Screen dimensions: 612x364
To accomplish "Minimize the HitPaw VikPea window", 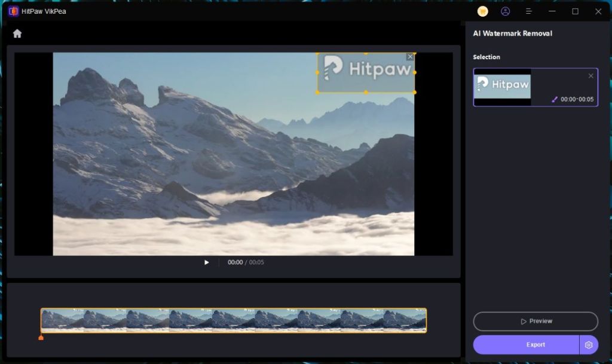I will pyautogui.click(x=552, y=11).
